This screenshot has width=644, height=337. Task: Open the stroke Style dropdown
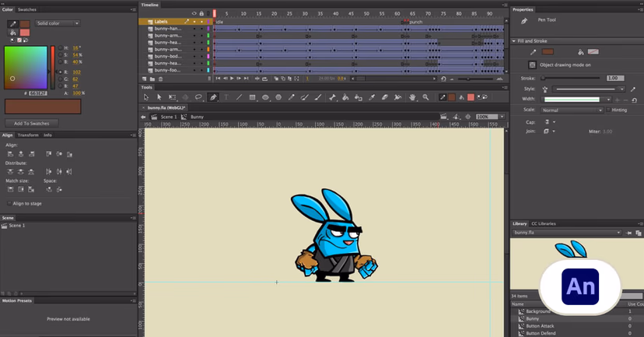tap(588, 89)
